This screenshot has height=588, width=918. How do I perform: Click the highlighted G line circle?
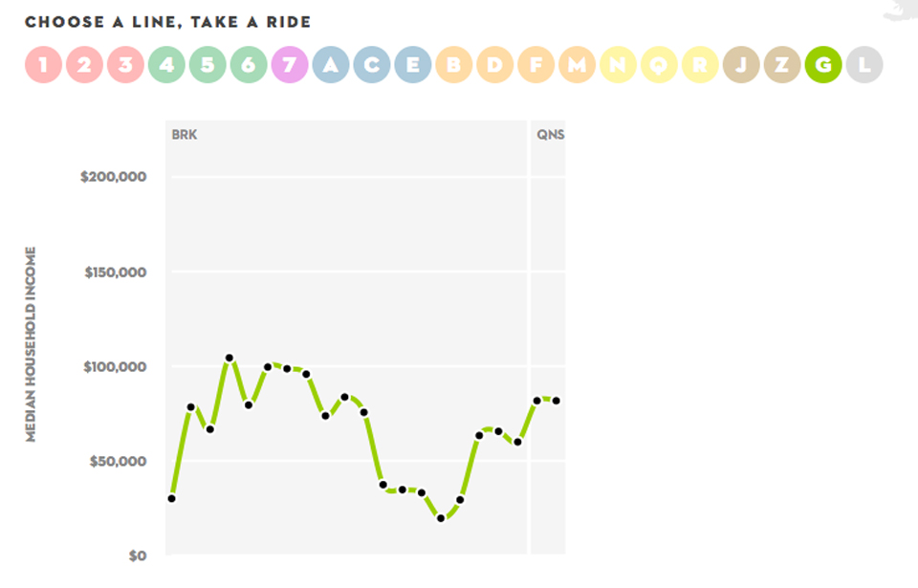tap(823, 65)
